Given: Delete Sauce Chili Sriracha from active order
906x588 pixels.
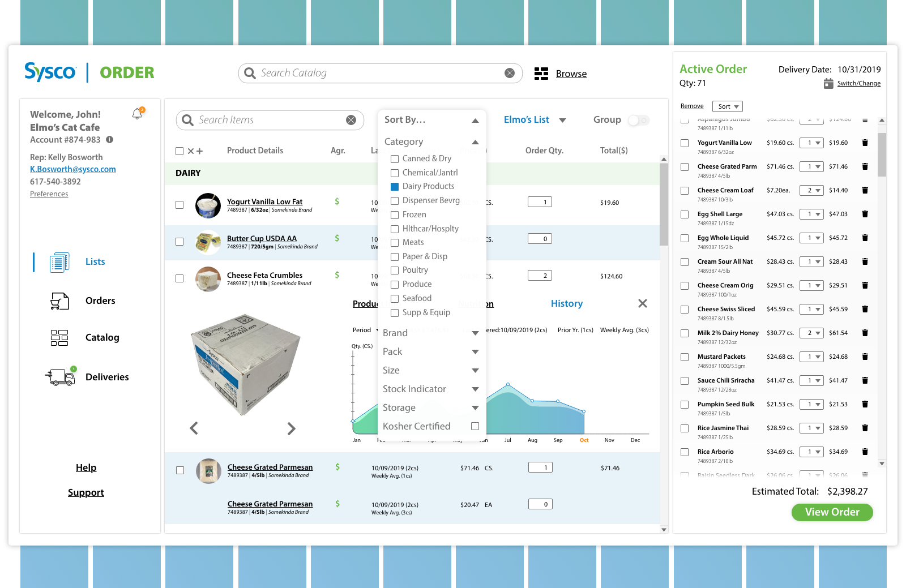Looking at the screenshot, I should click(865, 380).
